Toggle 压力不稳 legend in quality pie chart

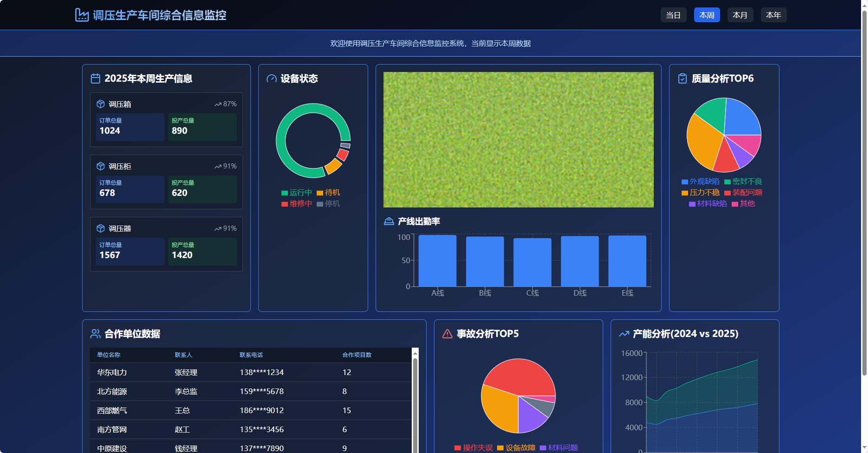coord(701,193)
